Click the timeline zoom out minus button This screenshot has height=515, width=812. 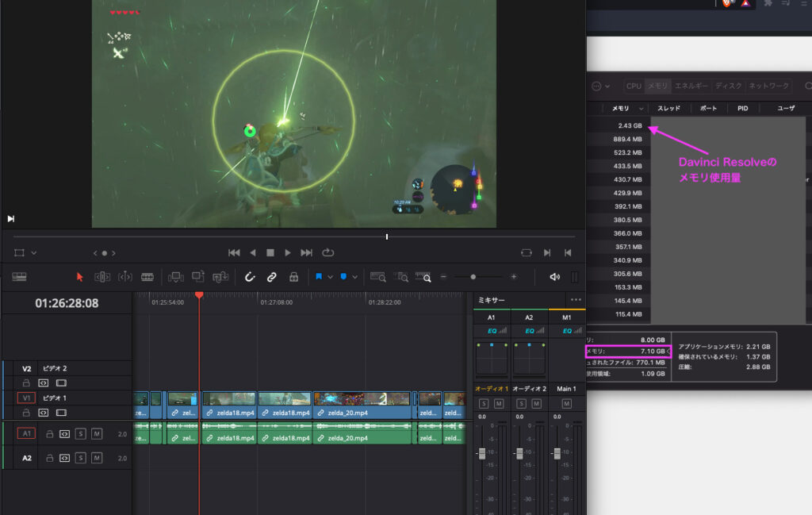(444, 277)
